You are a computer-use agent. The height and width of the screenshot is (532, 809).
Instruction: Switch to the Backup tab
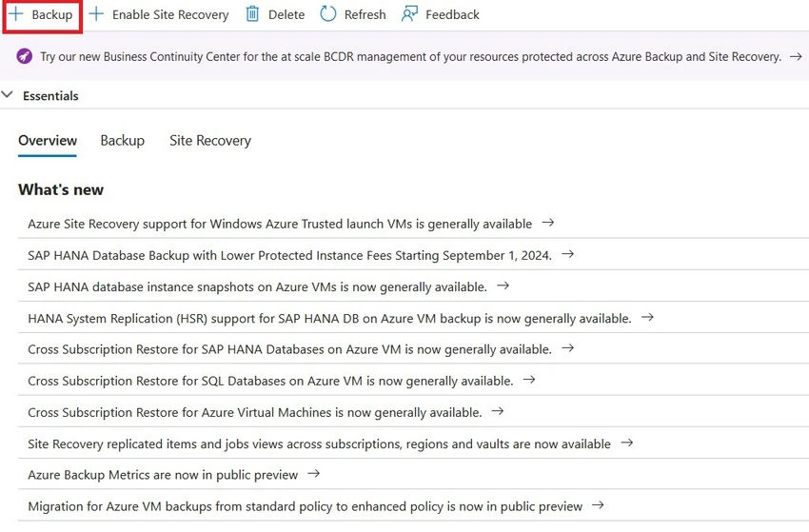[x=122, y=140]
